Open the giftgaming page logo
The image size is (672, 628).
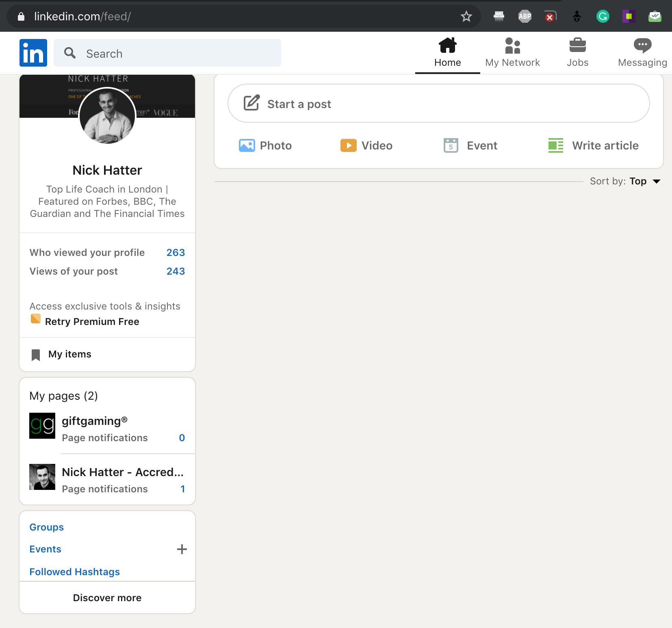(42, 426)
